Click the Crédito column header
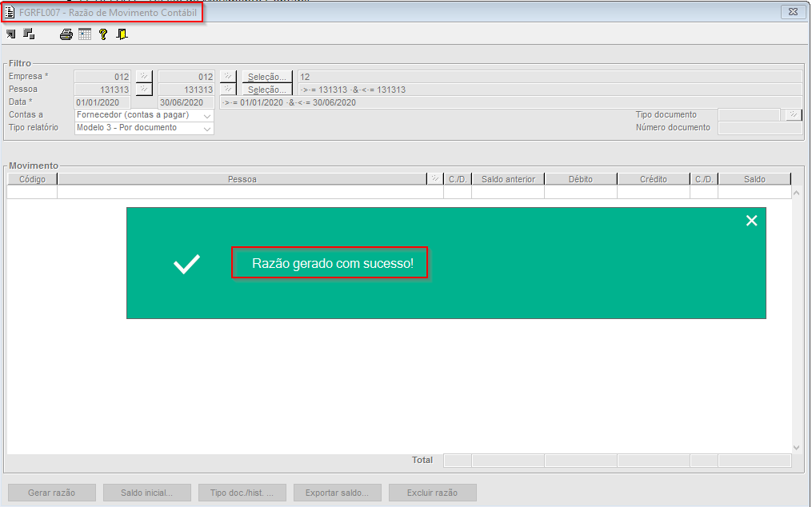Screen dimensions: 812x507 point(654,179)
